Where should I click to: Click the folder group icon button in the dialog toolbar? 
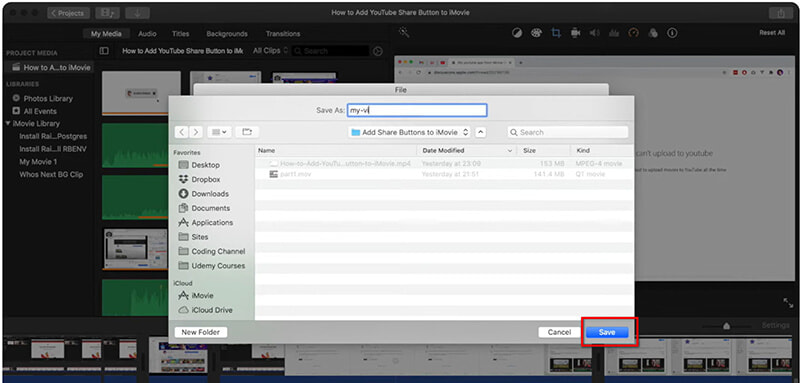tap(247, 132)
